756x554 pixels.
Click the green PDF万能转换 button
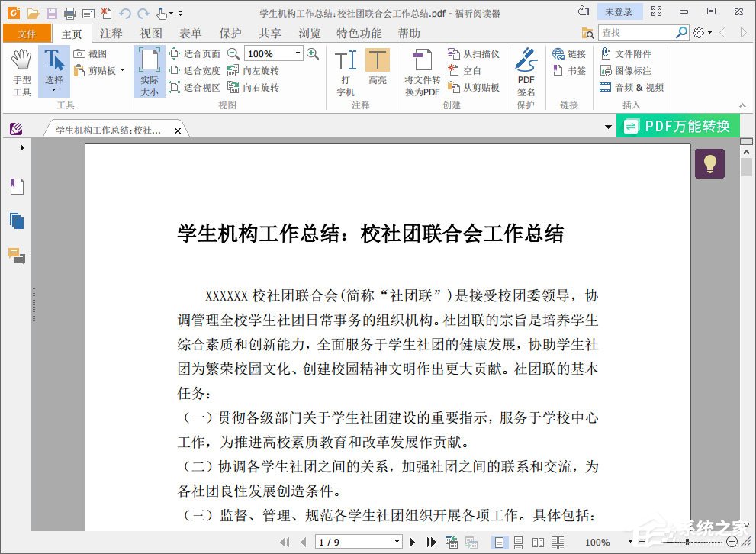(x=676, y=126)
